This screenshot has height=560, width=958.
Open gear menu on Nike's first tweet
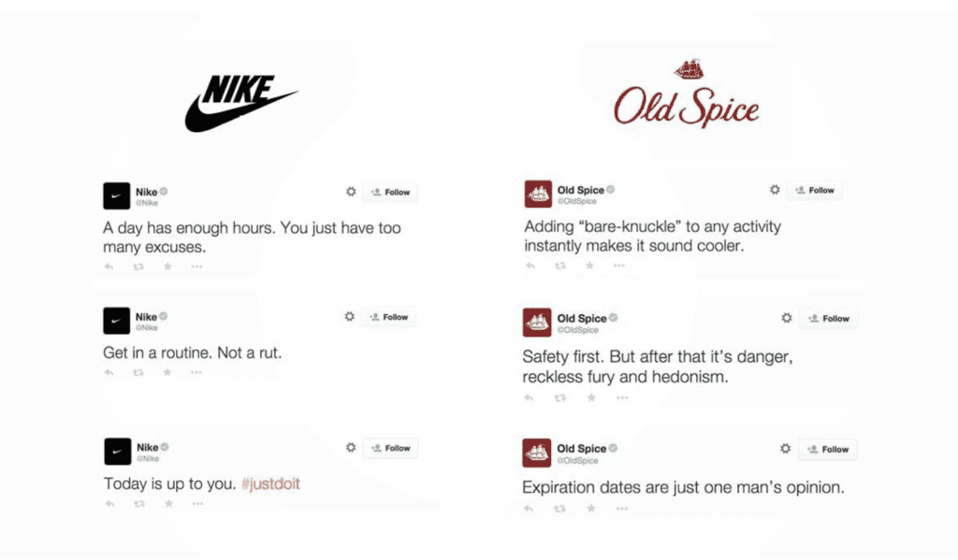click(351, 192)
